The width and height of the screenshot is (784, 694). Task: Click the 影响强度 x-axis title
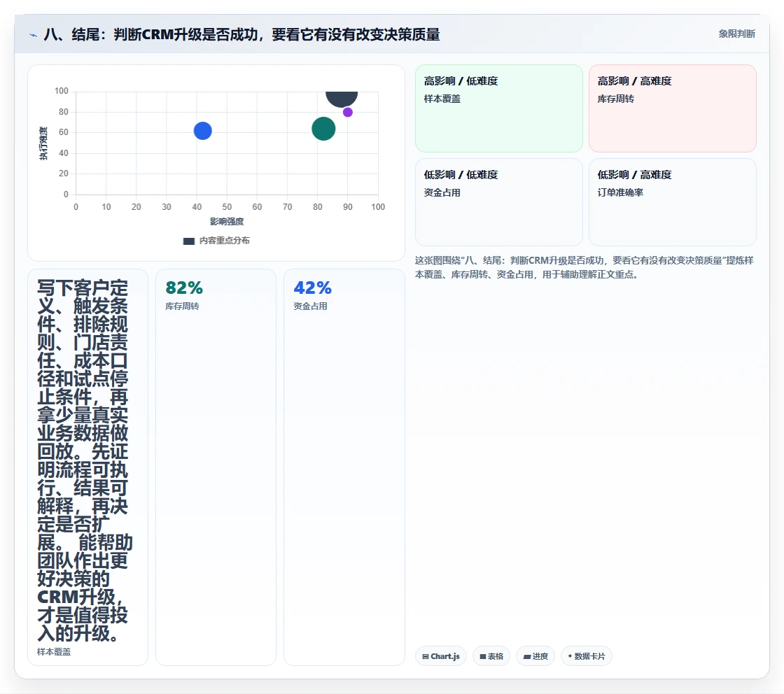pos(227,221)
